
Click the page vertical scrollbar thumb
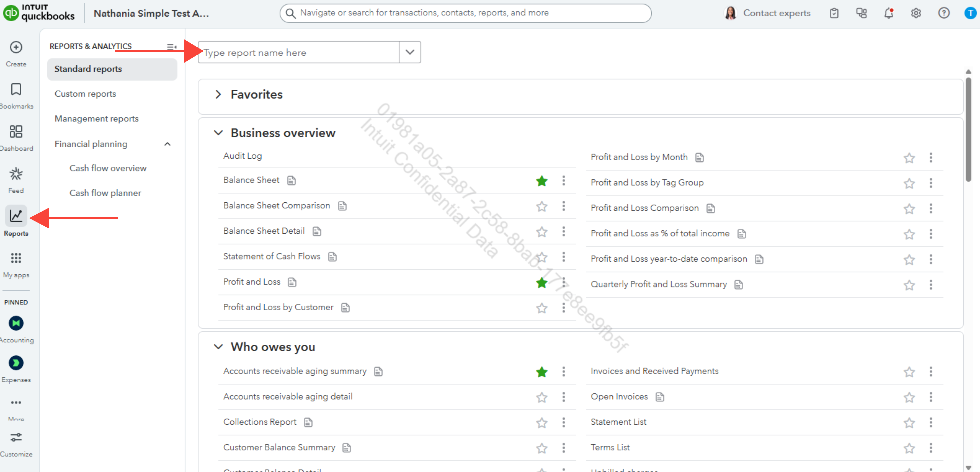click(x=969, y=129)
